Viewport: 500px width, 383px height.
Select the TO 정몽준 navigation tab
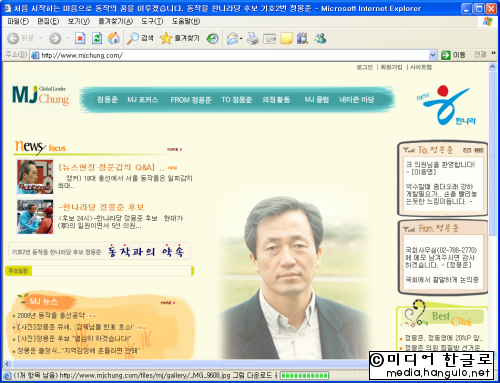click(236, 100)
